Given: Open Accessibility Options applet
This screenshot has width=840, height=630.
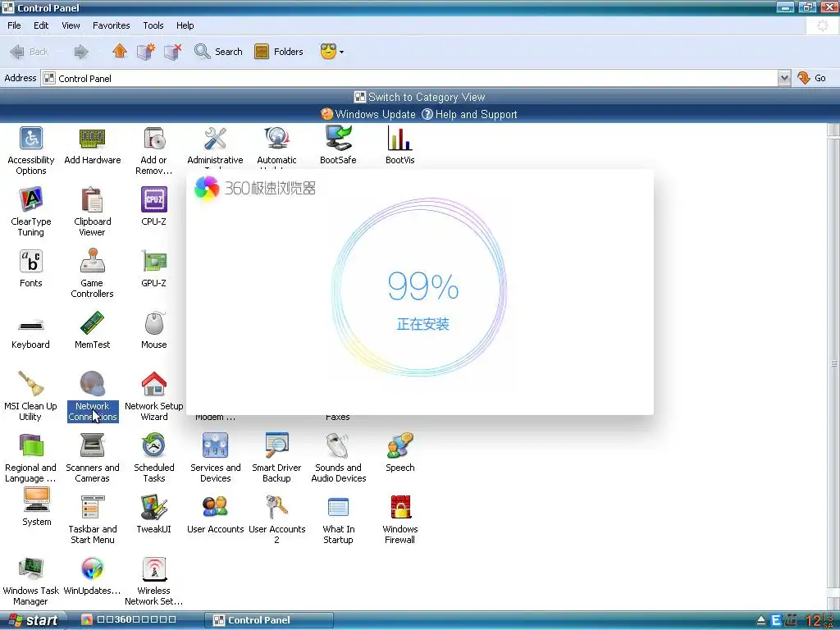Looking at the screenshot, I should click(31, 138).
